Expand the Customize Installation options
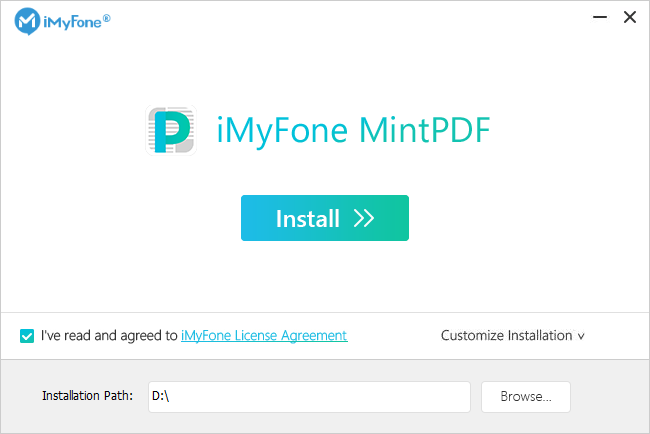This screenshot has width=650, height=434. 513,335
